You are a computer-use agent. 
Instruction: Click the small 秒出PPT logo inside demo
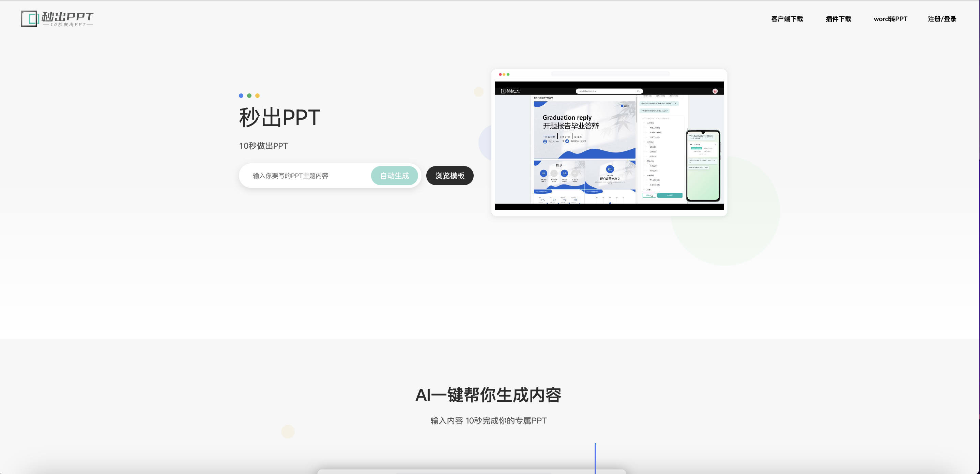510,91
